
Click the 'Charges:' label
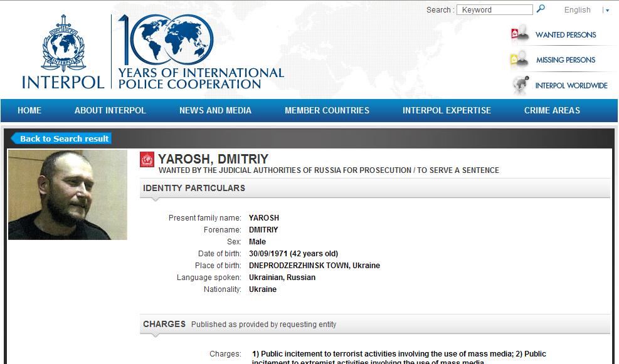tap(225, 354)
